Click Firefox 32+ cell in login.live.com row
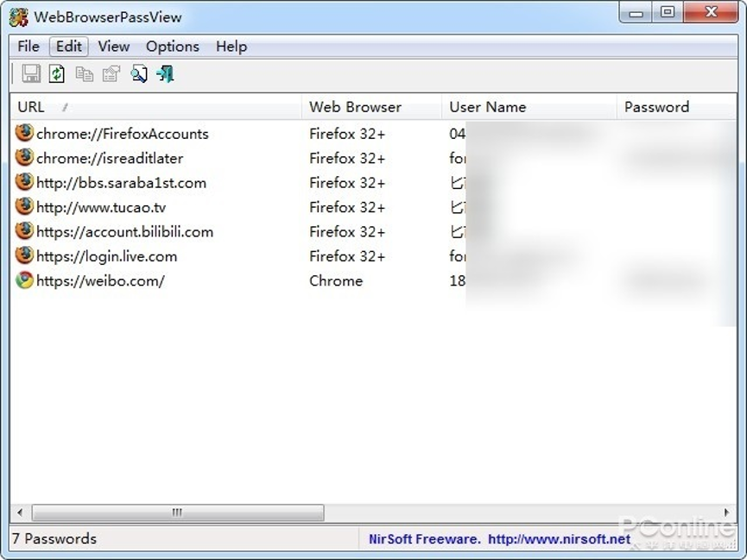The width and height of the screenshot is (747, 560). coord(347,256)
